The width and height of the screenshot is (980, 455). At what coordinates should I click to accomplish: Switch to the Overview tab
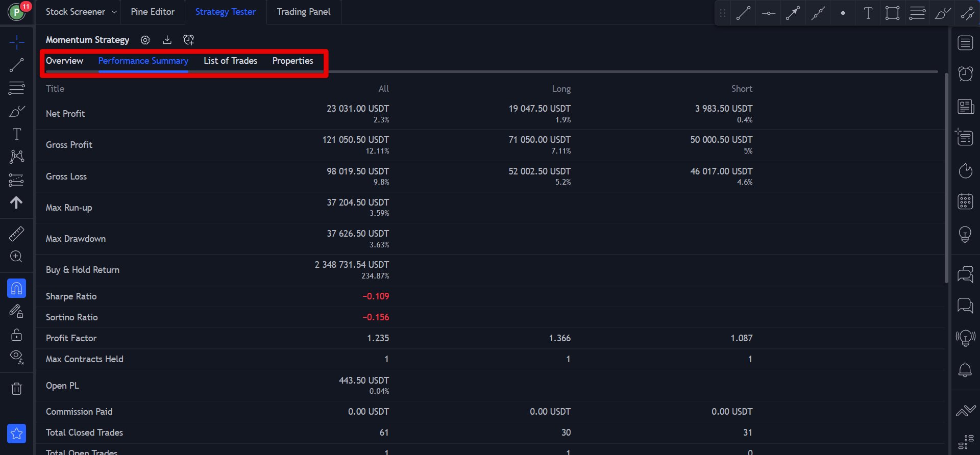64,61
